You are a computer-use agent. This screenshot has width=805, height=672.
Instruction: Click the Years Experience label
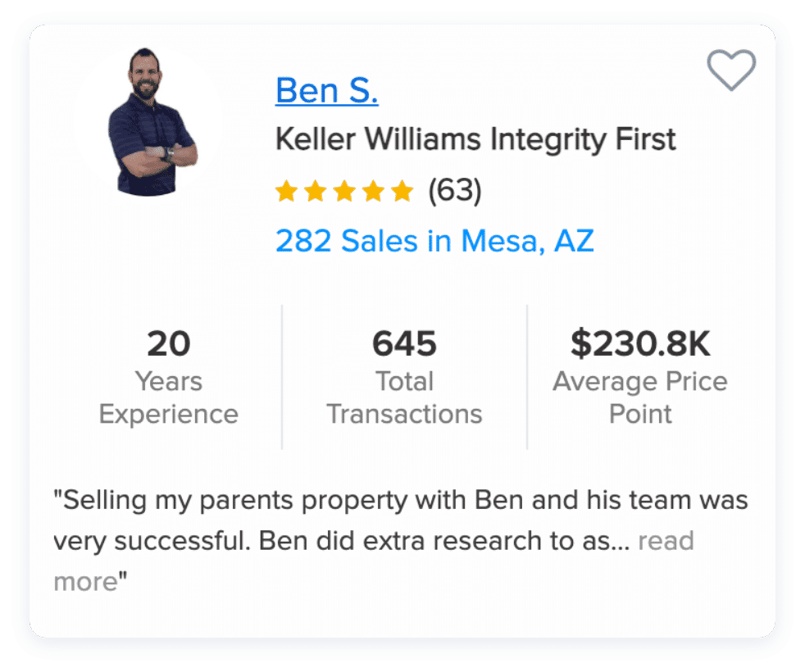coord(168,397)
